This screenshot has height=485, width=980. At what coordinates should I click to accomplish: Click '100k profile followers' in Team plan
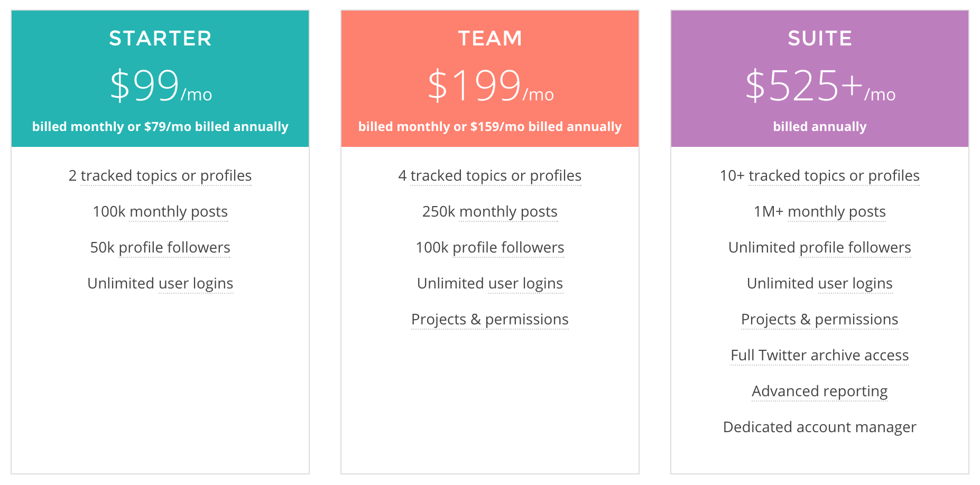pyautogui.click(x=490, y=248)
